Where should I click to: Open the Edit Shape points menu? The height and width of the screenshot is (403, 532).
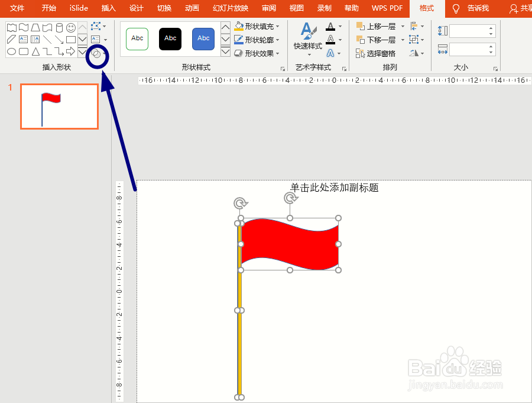click(x=98, y=26)
